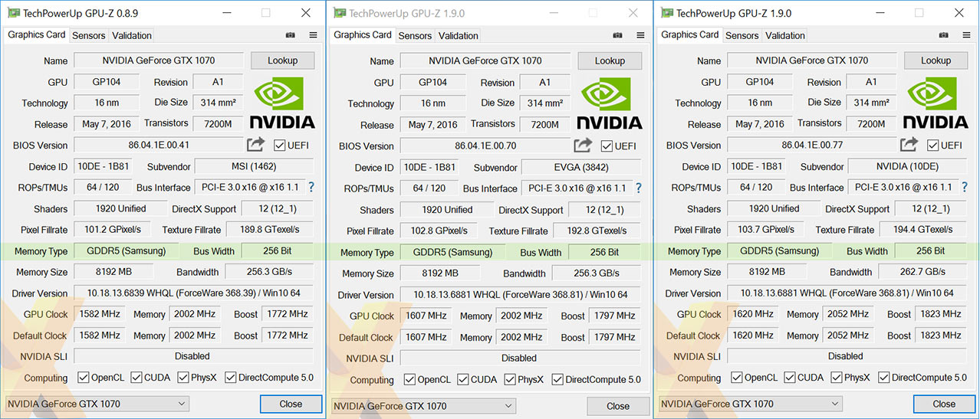980x419 pixels.
Task: Click Close button in the middle window
Action: point(618,406)
